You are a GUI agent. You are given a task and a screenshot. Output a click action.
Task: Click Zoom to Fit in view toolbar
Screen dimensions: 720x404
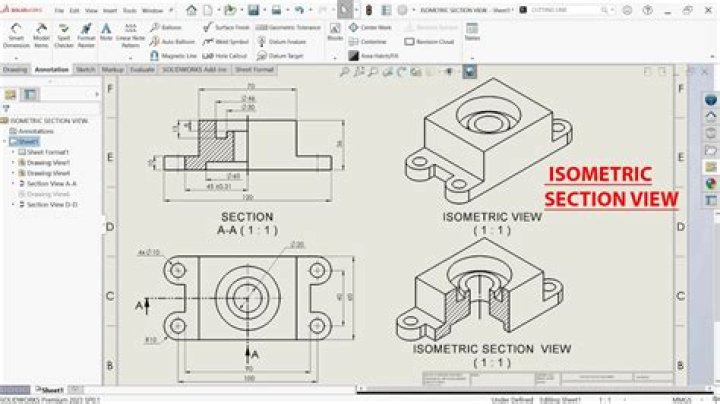click(x=345, y=72)
